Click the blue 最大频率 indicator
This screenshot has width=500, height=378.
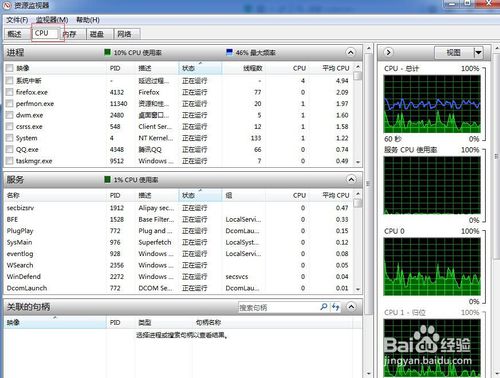coord(229,52)
